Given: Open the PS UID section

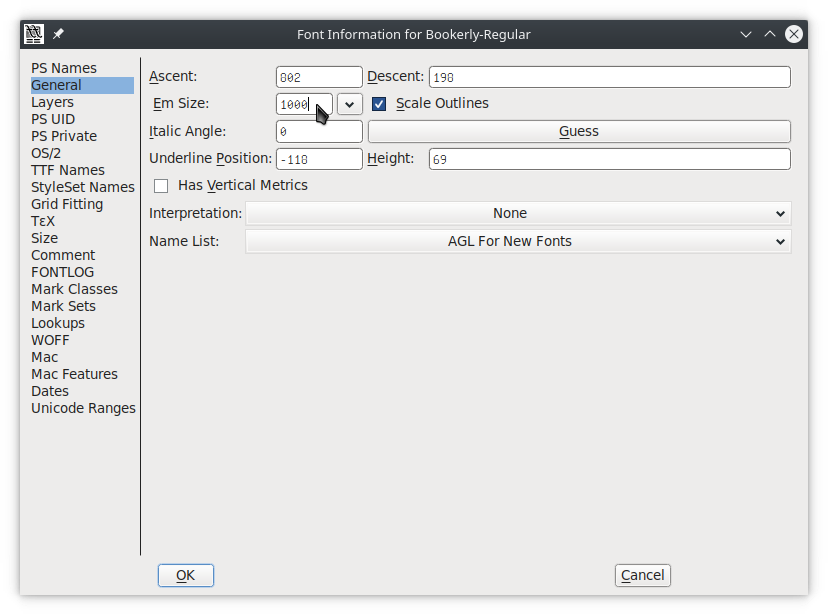Looking at the screenshot, I should click(x=53, y=119).
